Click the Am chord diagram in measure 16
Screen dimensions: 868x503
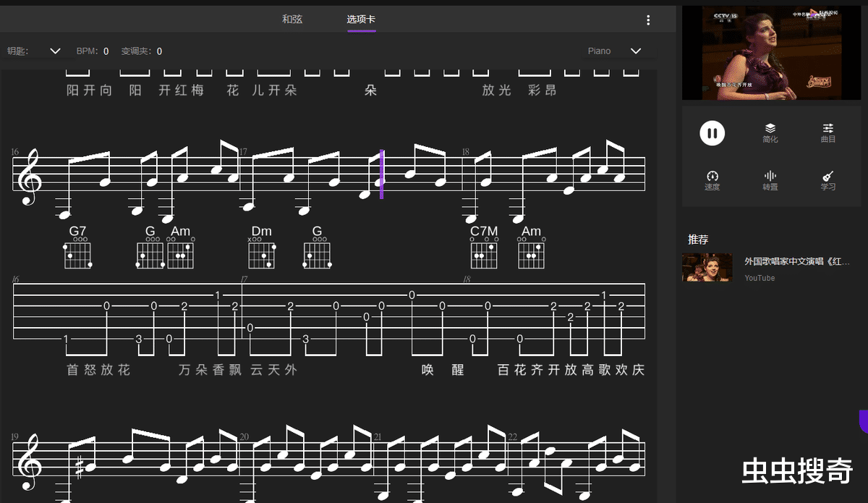pyautogui.click(x=181, y=253)
